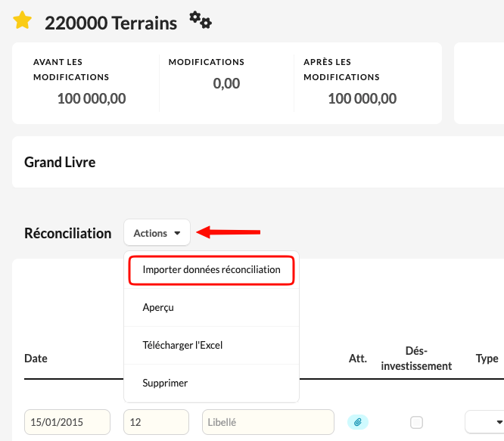
Task: Click the 220000 Terrains account title
Action: 110,23
